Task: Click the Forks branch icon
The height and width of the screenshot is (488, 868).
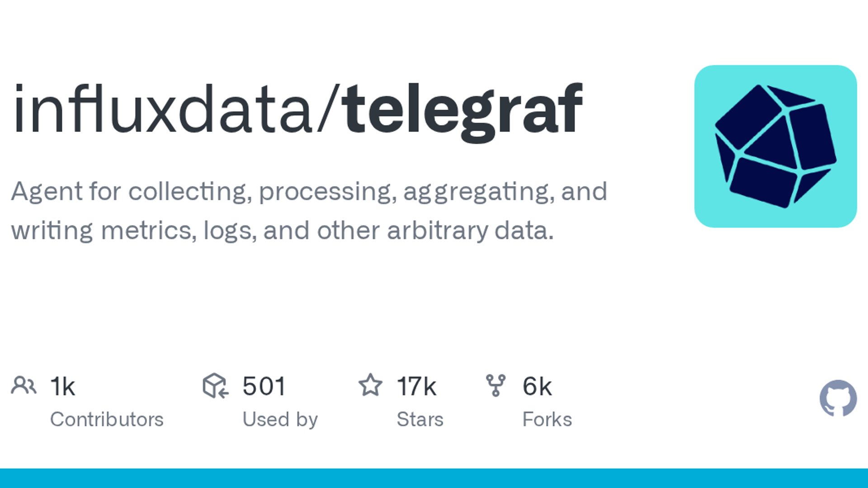Action: tap(495, 385)
